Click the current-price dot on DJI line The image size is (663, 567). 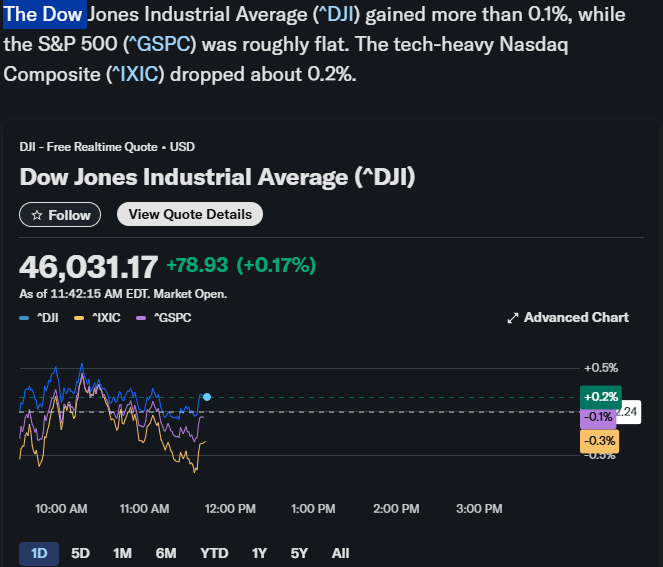207,397
